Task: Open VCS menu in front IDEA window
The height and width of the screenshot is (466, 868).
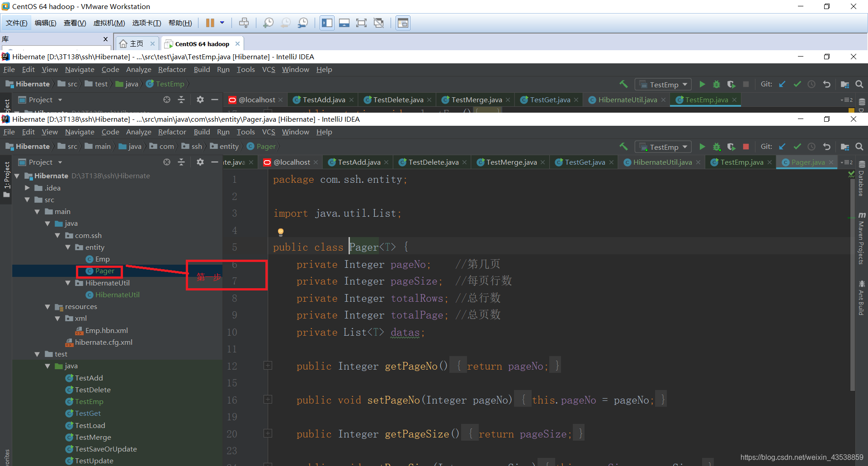Action: tap(269, 132)
